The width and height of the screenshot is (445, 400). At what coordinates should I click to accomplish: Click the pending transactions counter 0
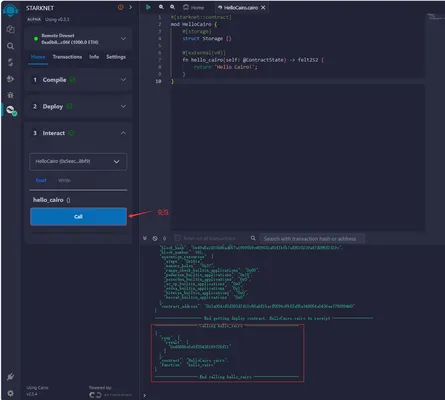pos(164,239)
